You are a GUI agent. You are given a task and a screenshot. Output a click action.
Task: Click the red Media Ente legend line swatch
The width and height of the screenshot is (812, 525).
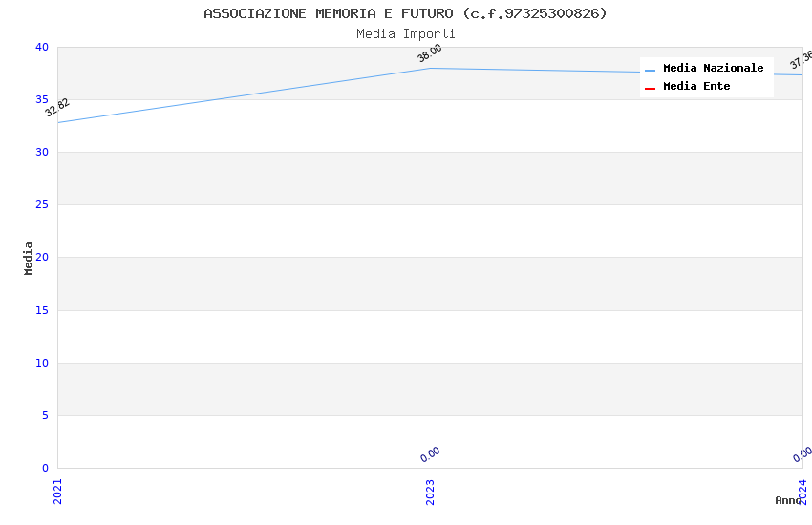coord(651,88)
